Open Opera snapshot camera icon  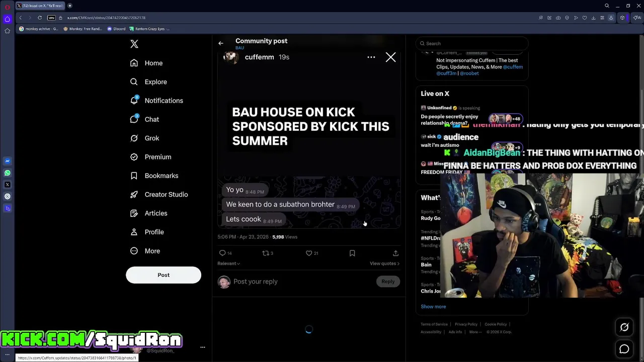558,18
